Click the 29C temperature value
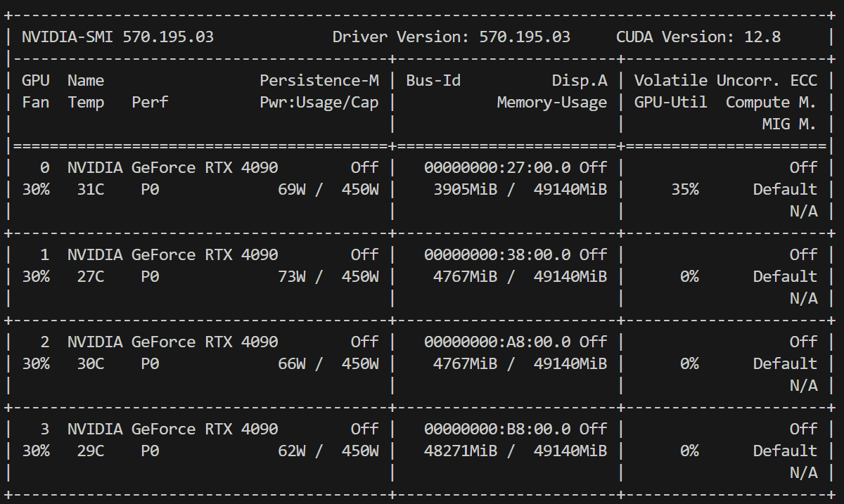Screen dimensions: 844x504 point(91,451)
